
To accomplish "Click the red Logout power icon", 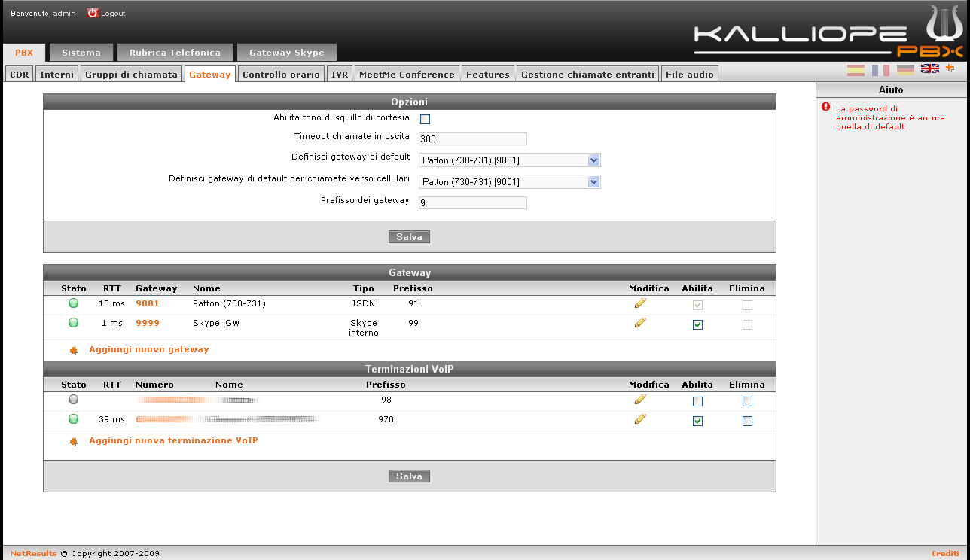I will 93,13.
